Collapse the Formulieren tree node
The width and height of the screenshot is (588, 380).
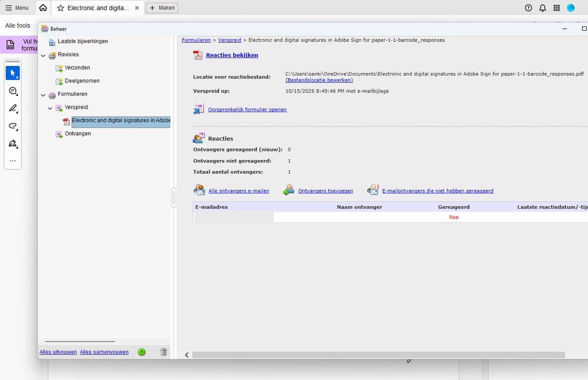click(x=43, y=95)
